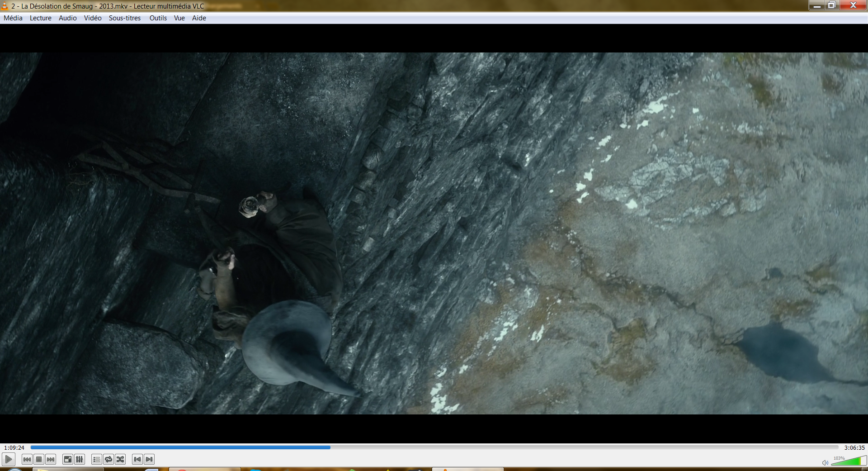
Task: Show the playlist via list icon
Action: point(97,459)
